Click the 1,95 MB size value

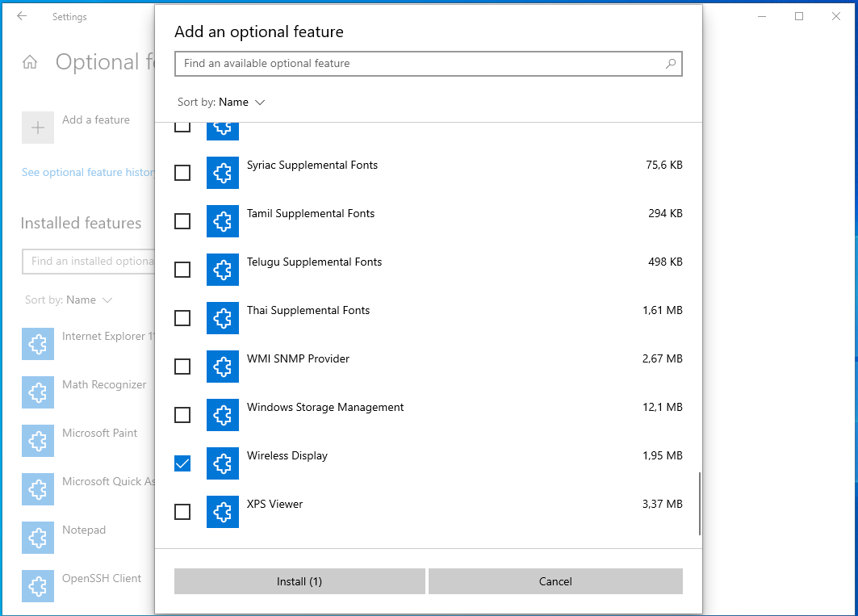click(x=662, y=455)
